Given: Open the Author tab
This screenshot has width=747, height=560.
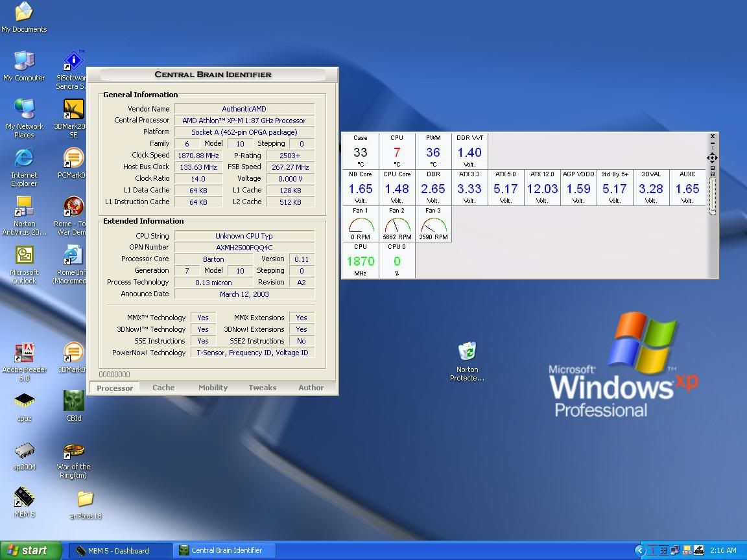Looking at the screenshot, I should pyautogui.click(x=311, y=388).
